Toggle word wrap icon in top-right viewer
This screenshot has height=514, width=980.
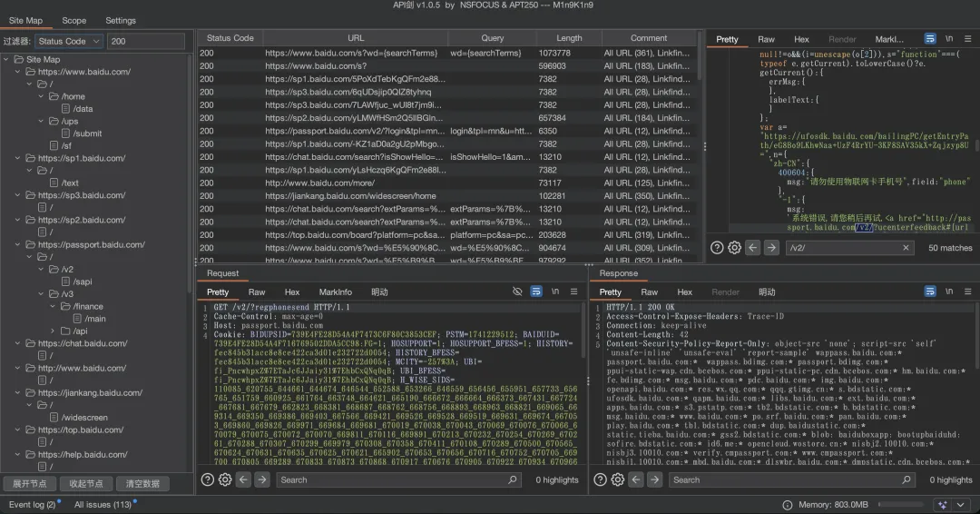(930, 39)
